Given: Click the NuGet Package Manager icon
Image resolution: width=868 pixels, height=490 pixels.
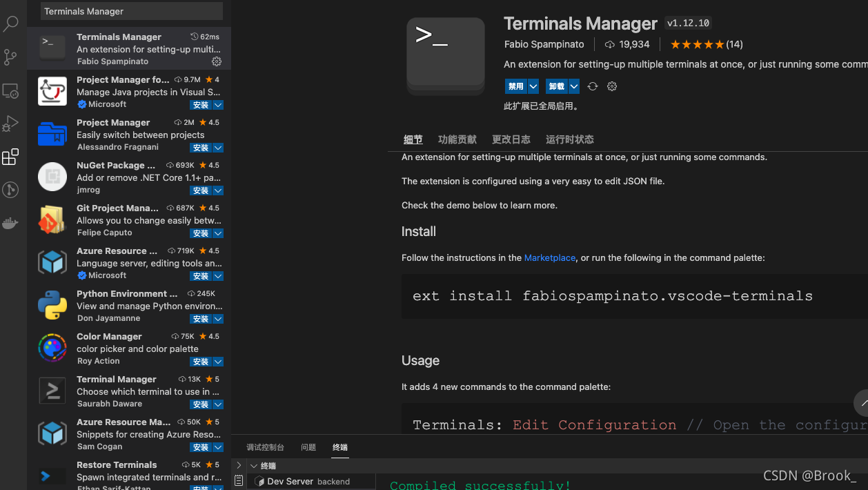Looking at the screenshot, I should pos(52,177).
